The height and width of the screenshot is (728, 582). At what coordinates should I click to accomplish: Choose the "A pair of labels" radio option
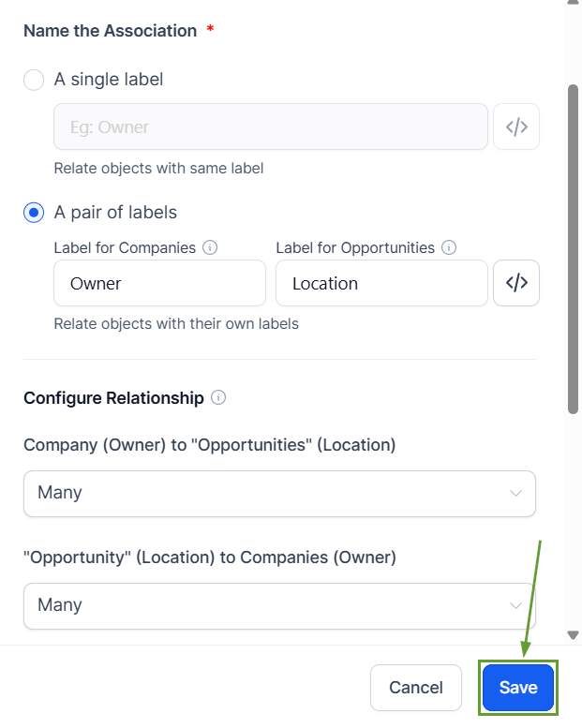(34, 213)
